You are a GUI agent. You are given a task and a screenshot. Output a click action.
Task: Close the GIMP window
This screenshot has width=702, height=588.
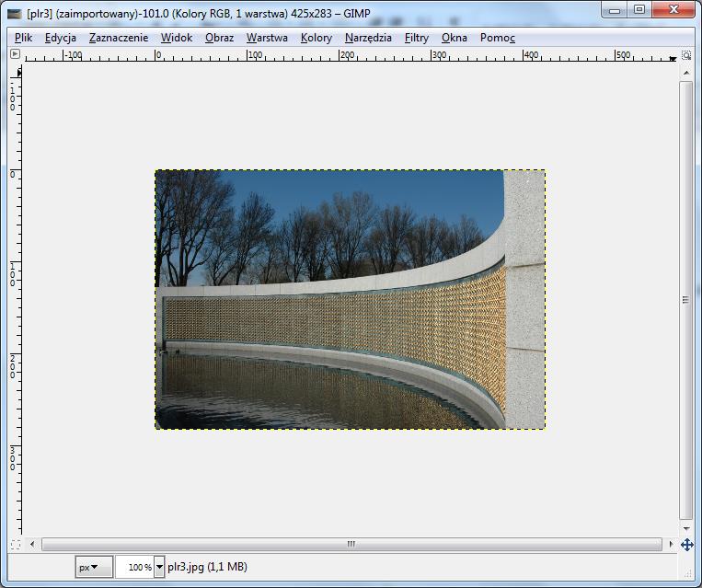[x=673, y=10]
